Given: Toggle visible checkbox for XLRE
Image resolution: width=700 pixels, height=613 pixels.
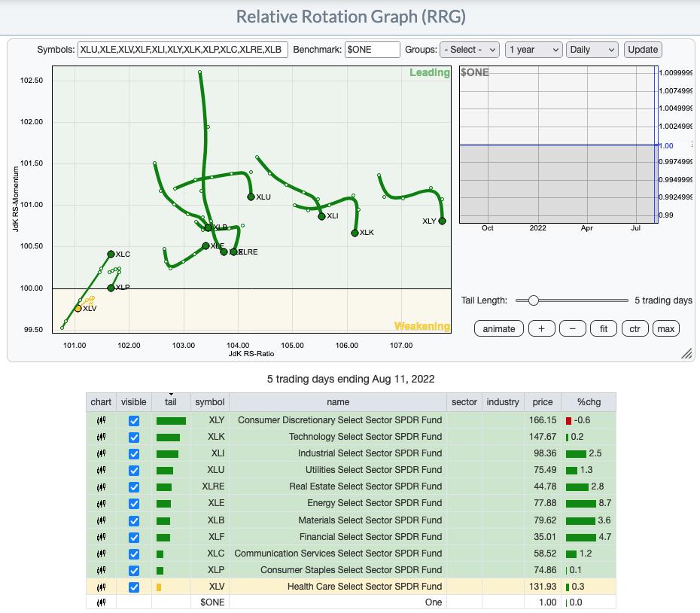Looking at the screenshot, I should tap(134, 487).
